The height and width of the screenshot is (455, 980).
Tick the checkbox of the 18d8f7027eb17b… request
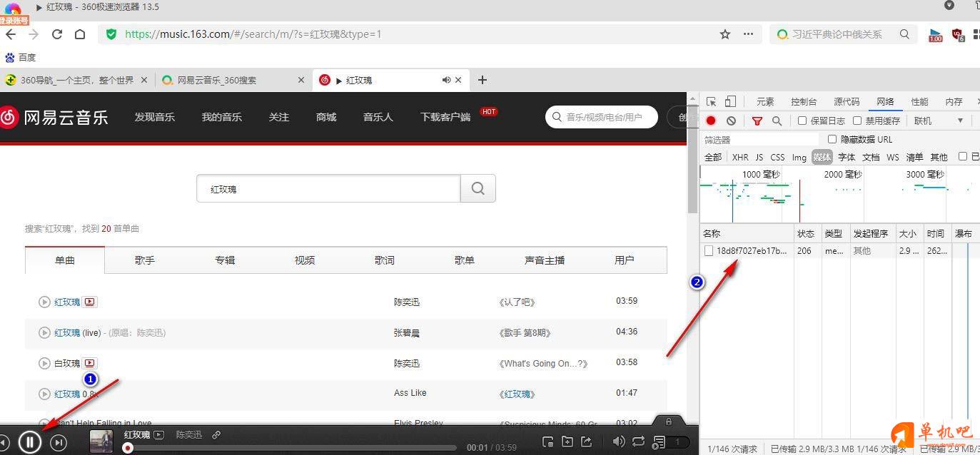click(x=709, y=251)
